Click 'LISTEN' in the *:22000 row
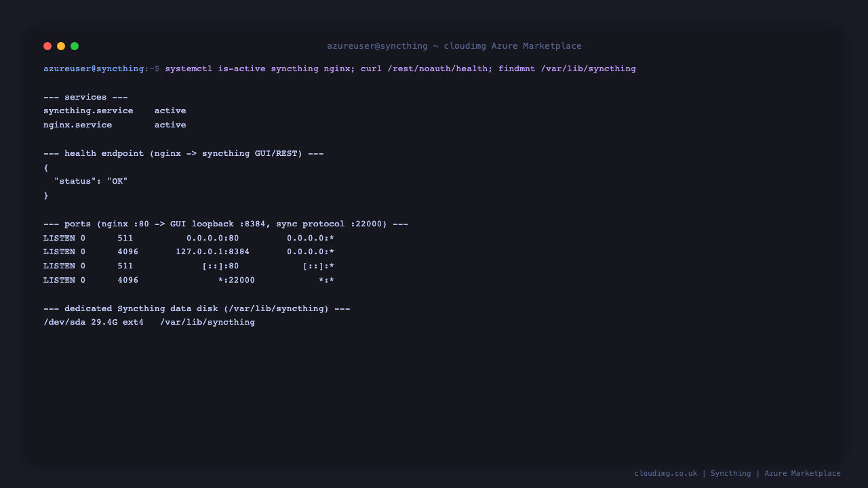 coord(59,280)
